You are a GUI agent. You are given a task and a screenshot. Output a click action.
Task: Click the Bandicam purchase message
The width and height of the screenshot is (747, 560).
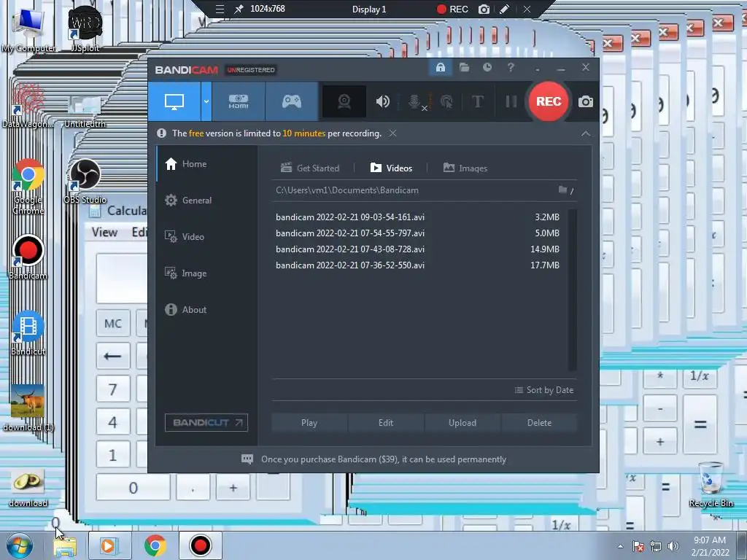tap(384, 459)
